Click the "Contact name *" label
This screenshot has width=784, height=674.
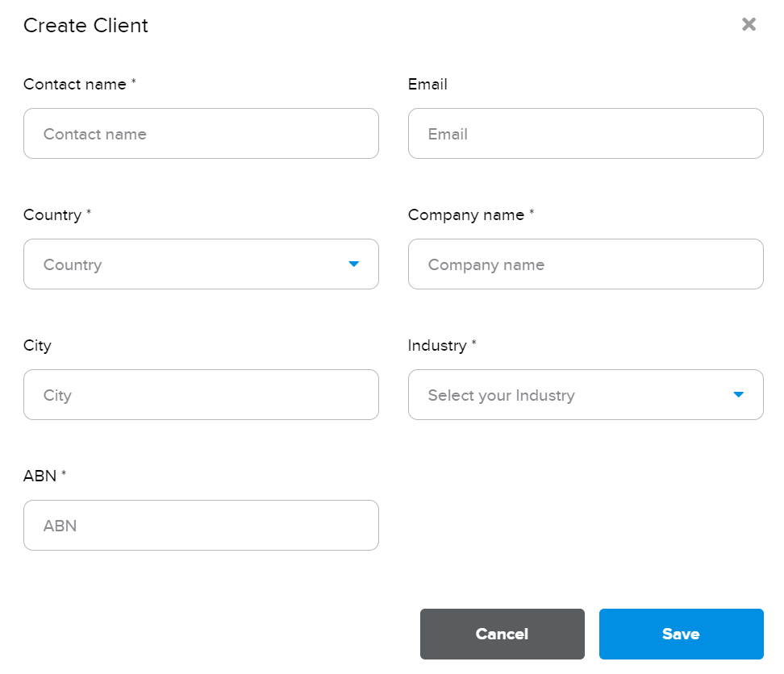pyautogui.click(x=80, y=84)
